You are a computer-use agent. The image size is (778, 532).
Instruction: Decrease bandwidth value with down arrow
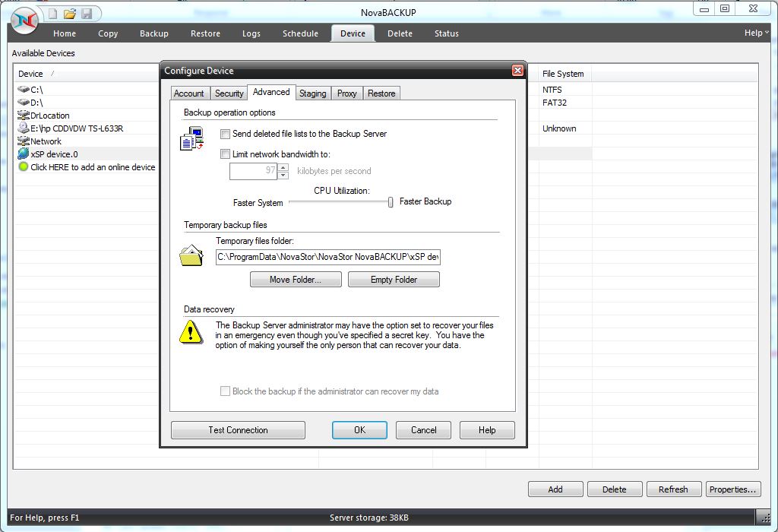click(283, 176)
